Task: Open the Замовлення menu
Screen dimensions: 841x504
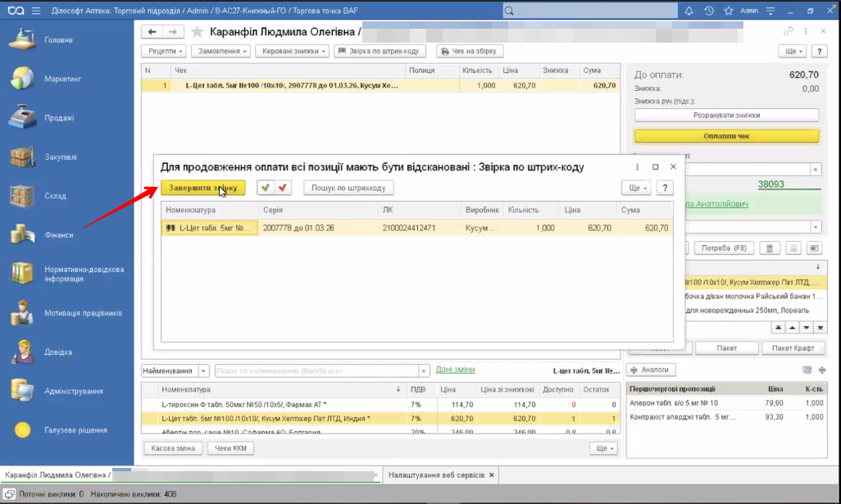Action: (x=221, y=52)
